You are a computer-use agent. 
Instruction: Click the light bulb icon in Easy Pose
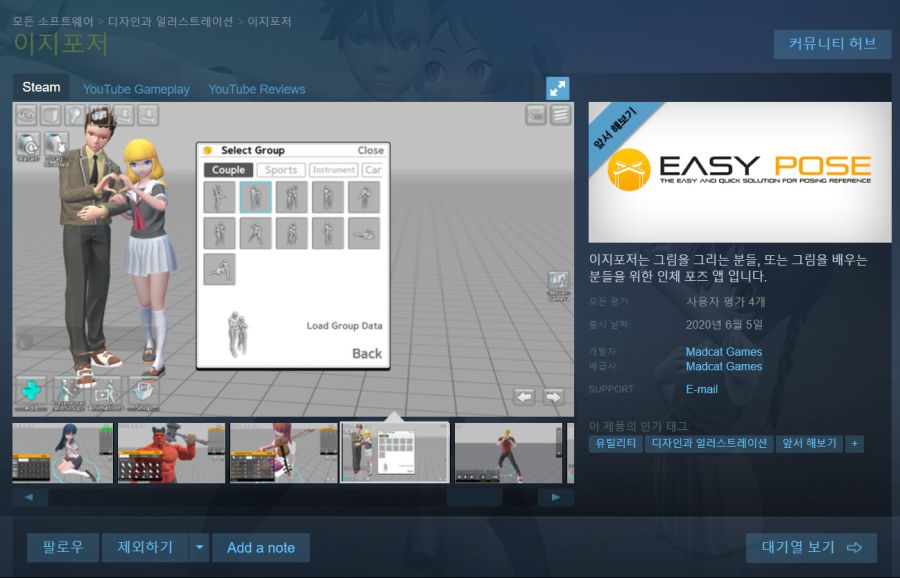tap(75, 115)
